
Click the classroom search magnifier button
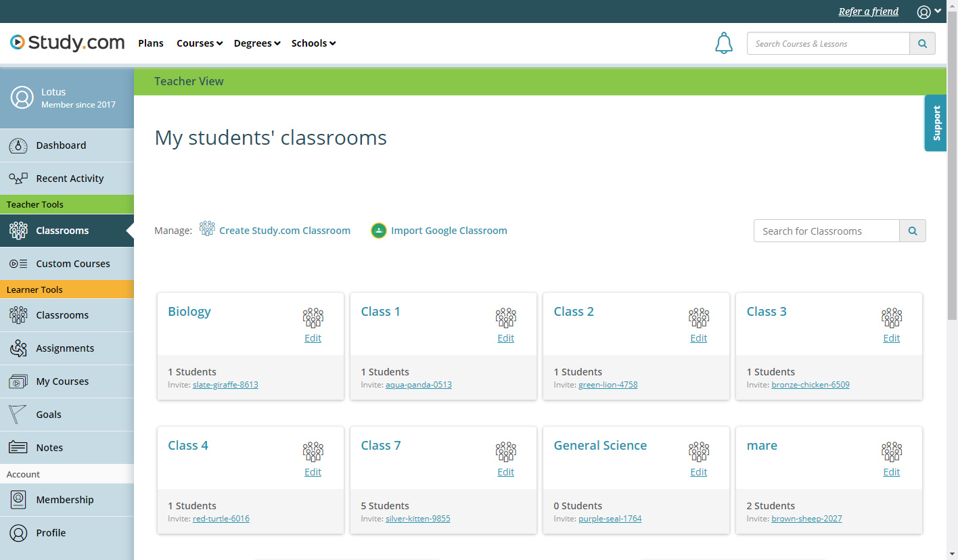click(x=913, y=231)
